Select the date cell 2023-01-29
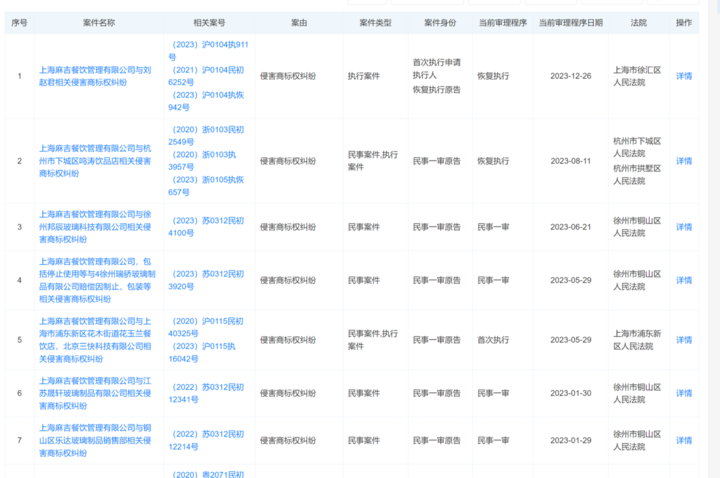720x478 pixels. pos(571,441)
